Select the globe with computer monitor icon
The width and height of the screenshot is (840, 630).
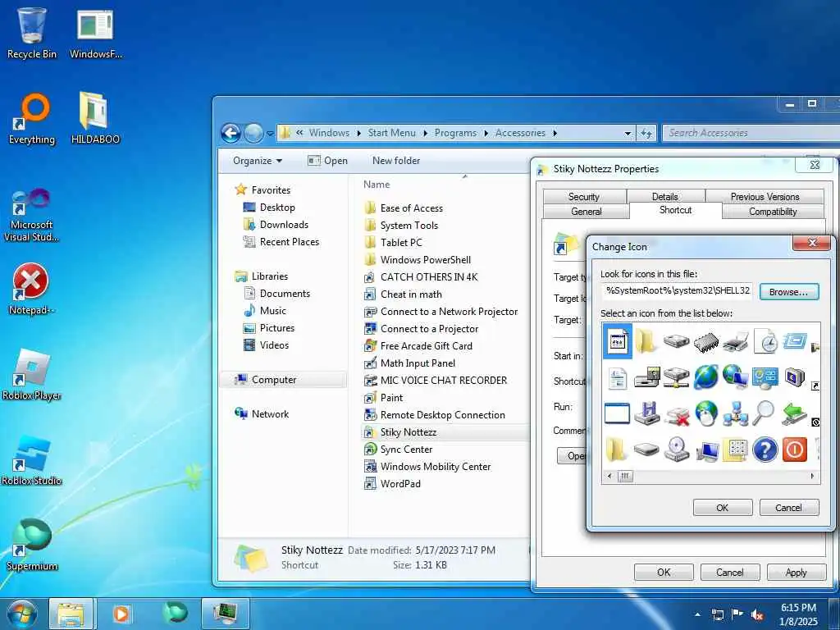click(x=735, y=377)
